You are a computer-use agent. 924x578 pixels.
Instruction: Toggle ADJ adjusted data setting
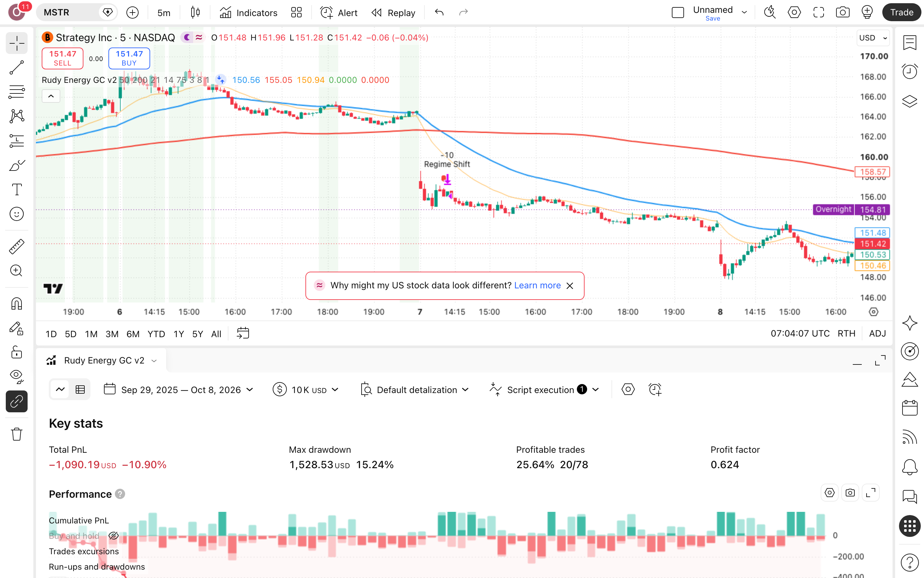877,334
